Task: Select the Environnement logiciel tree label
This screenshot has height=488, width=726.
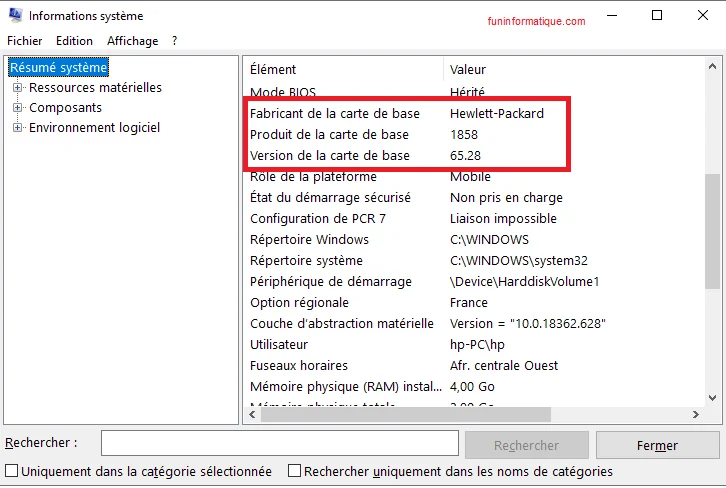Action: pyautogui.click(x=94, y=127)
